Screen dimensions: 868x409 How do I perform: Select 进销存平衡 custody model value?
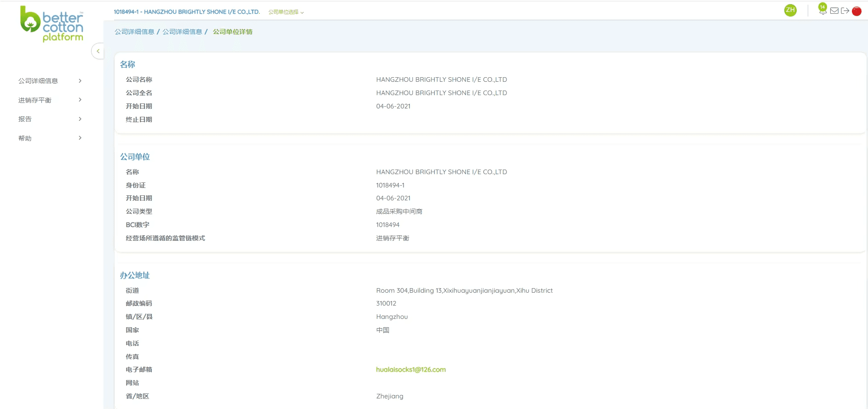(393, 238)
